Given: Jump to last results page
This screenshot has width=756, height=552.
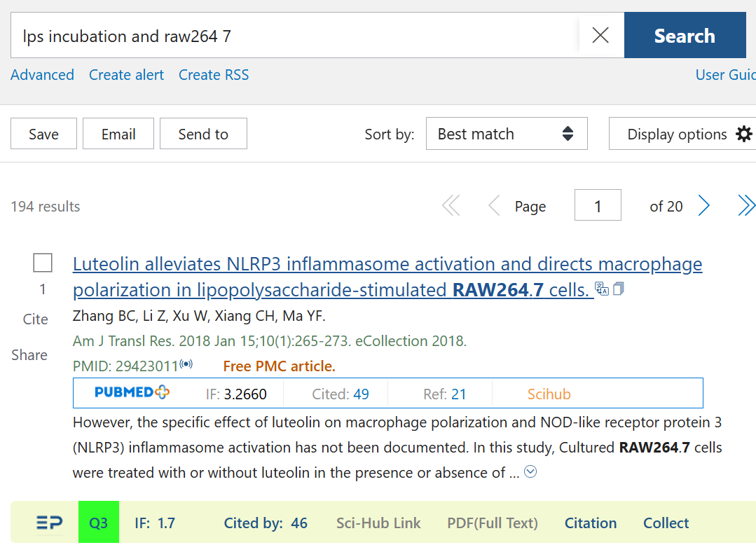Looking at the screenshot, I should (746, 206).
